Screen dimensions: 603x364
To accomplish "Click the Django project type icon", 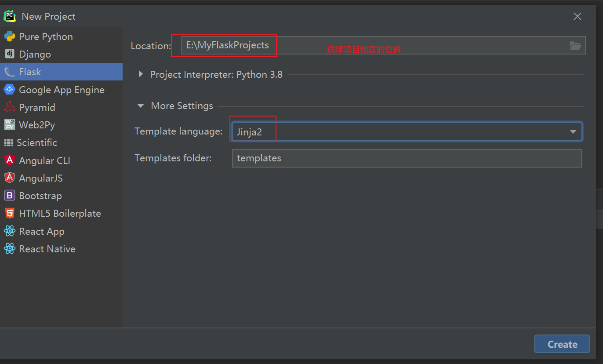I will pyautogui.click(x=10, y=54).
